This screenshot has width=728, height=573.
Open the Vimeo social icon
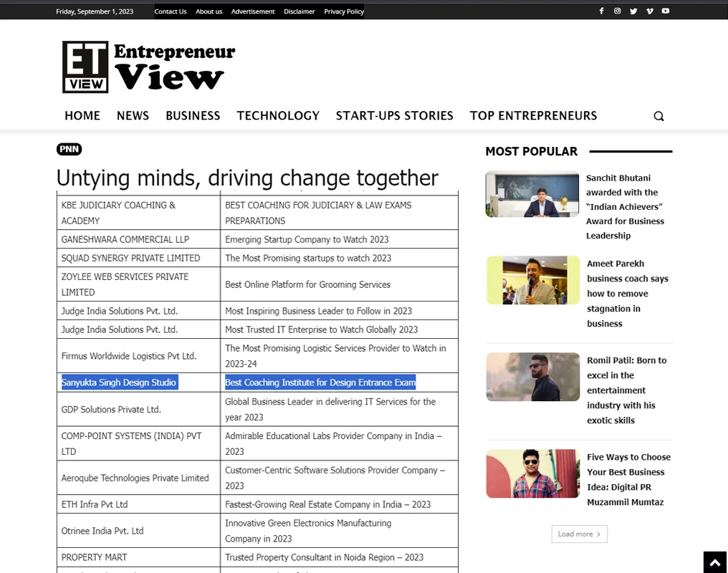point(649,11)
